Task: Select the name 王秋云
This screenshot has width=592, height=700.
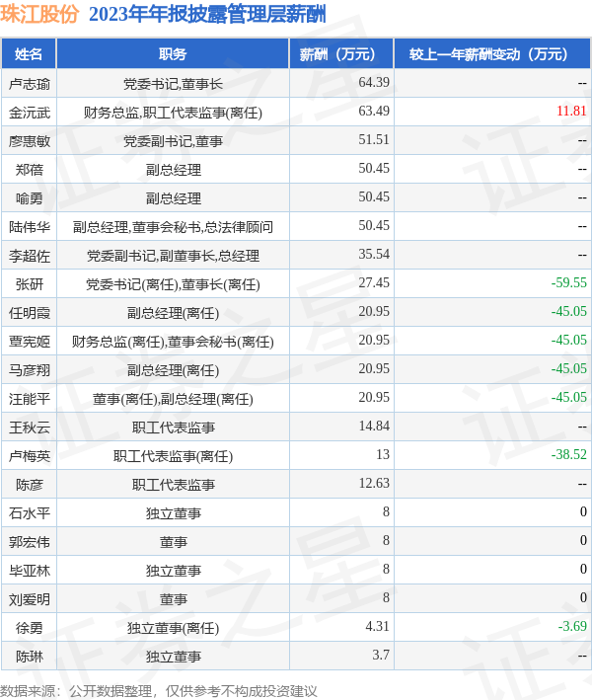Action: (x=30, y=428)
